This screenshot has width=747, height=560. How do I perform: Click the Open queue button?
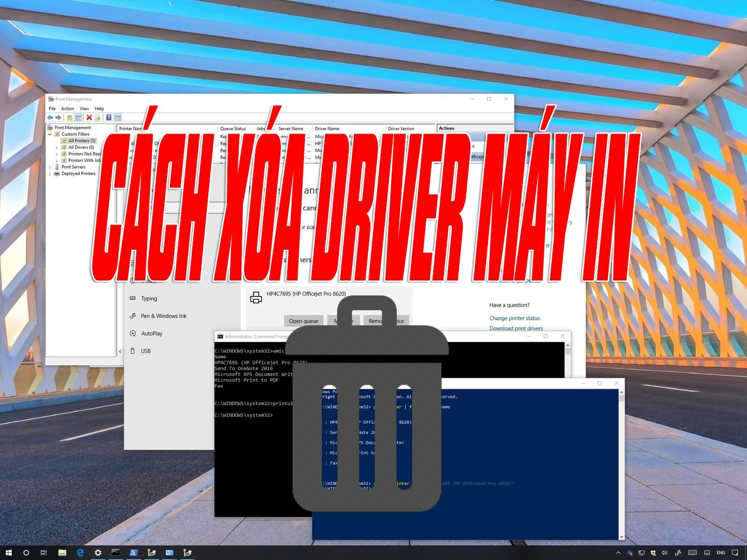pyautogui.click(x=303, y=321)
